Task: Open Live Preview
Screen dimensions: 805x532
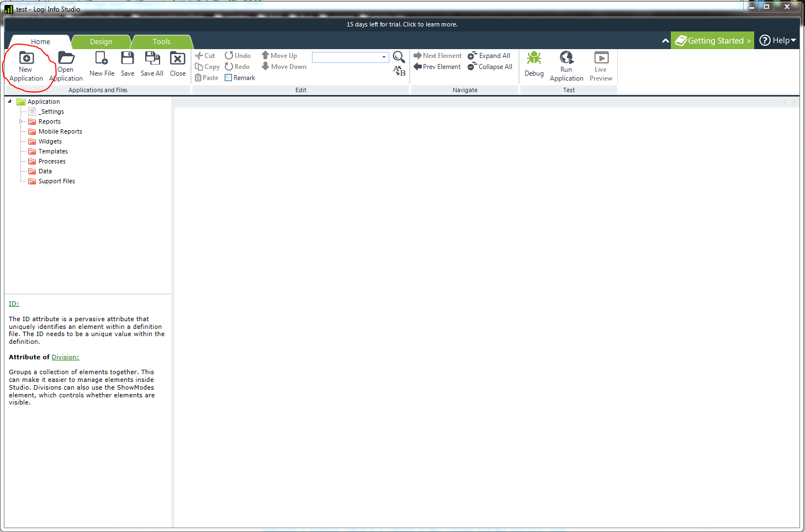Action: [x=601, y=58]
